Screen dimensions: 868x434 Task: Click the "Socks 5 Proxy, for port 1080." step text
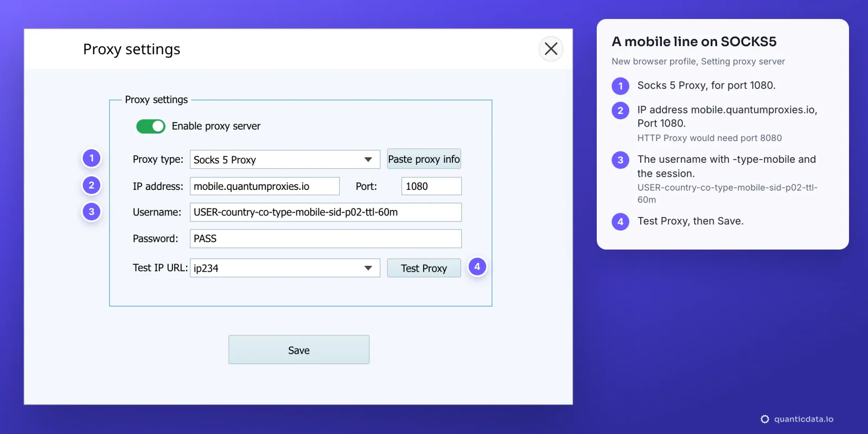point(706,85)
